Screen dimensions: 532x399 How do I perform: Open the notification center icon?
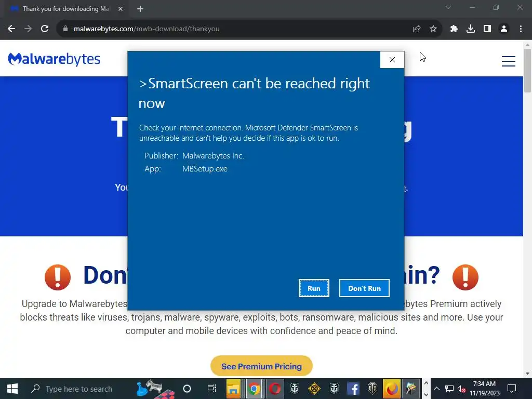click(512, 389)
